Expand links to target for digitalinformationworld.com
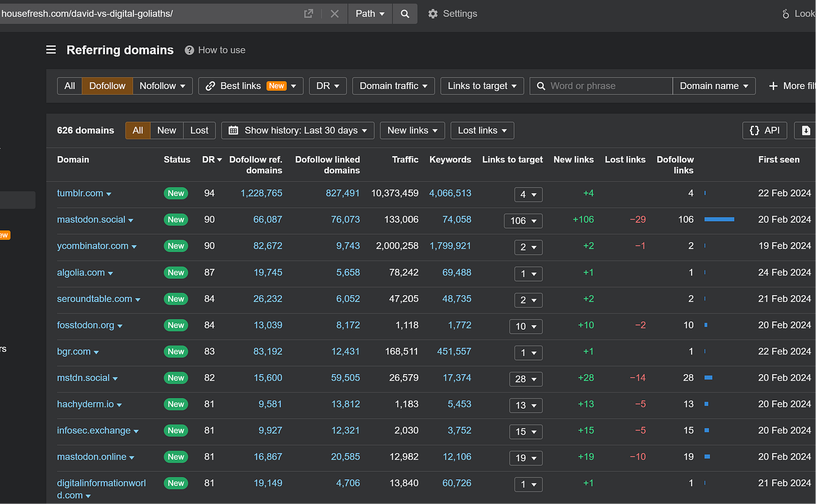Viewport: 816px width, 504px height. (528, 484)
